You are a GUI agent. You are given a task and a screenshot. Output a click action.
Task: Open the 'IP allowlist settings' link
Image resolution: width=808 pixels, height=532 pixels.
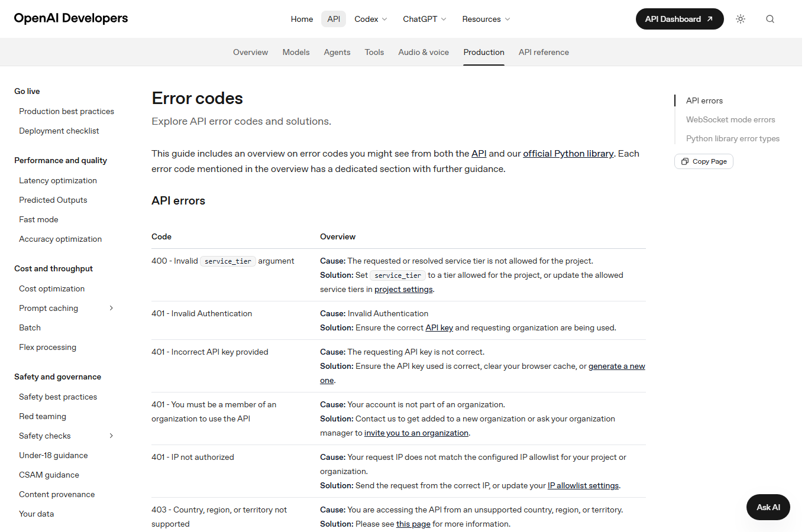583,486
